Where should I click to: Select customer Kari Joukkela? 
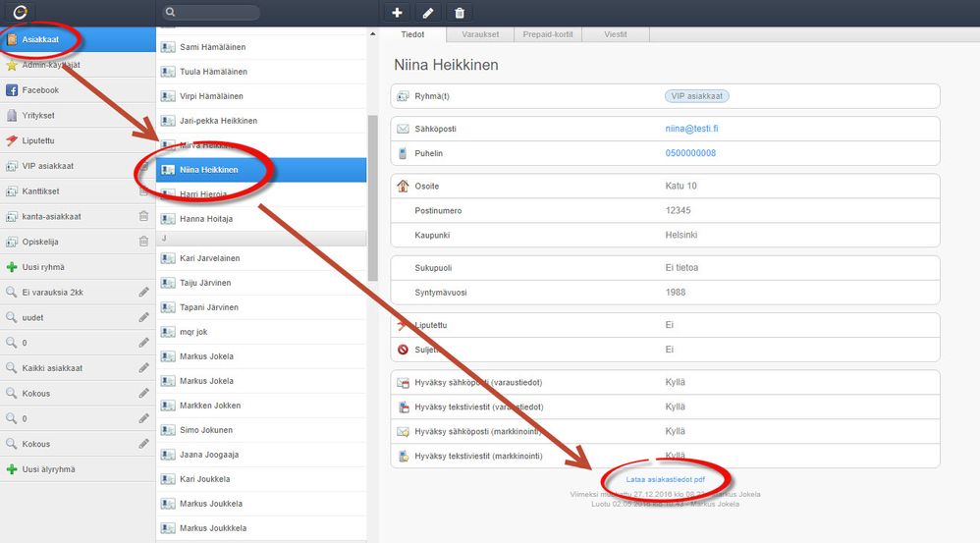pyautogui.click(x=261, y=479)
